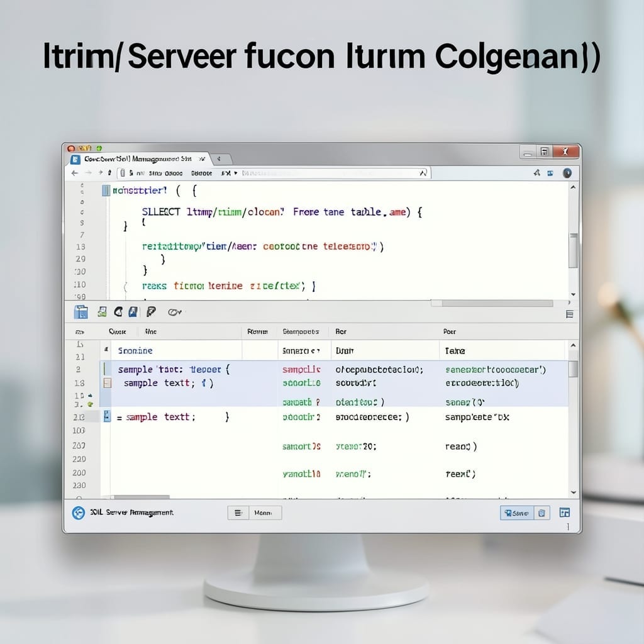Select the 'Snonine' cell
Screen dimensions: 644x644
click(x=135, y=351)
